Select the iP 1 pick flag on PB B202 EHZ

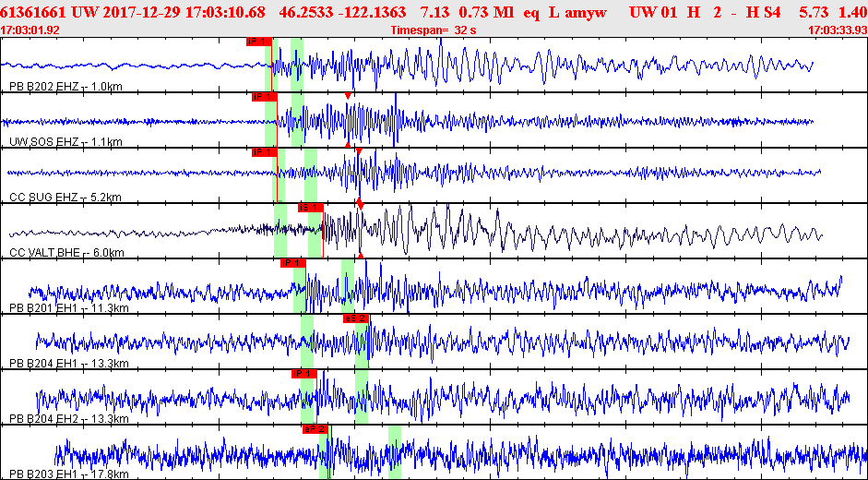pos(259,42)
